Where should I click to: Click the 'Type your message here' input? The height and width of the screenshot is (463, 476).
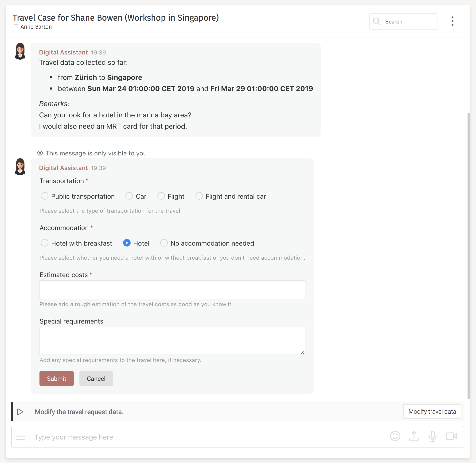(x=146, y=436)
